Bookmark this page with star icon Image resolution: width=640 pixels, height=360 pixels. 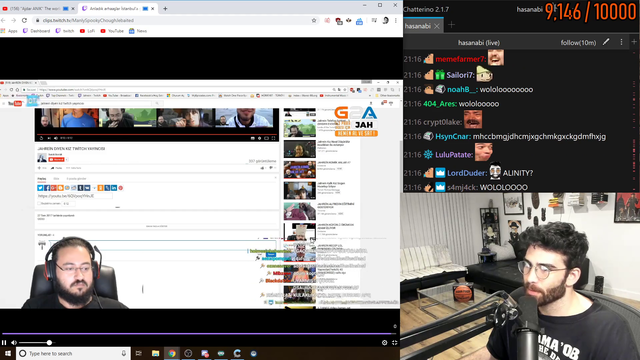314,20
